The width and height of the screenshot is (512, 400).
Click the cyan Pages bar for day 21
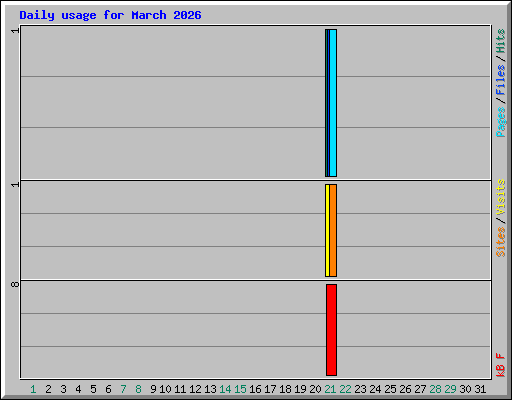[333, 103]
